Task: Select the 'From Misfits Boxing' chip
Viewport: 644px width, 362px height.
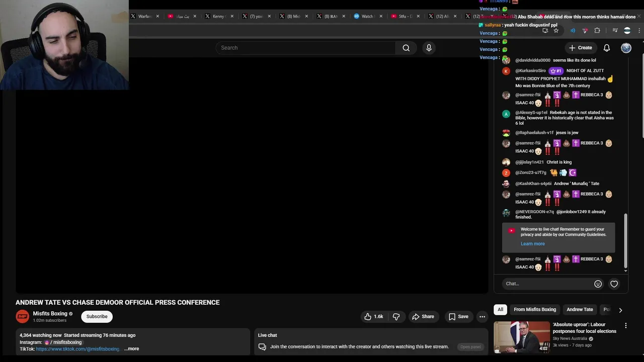Action: pos(535,310)
